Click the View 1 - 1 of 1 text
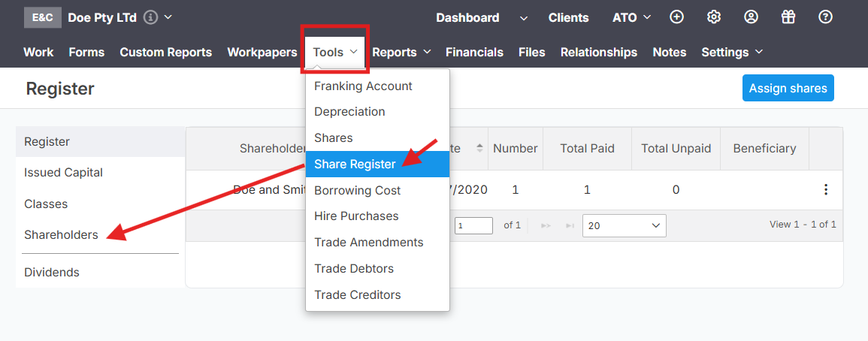 803,224
